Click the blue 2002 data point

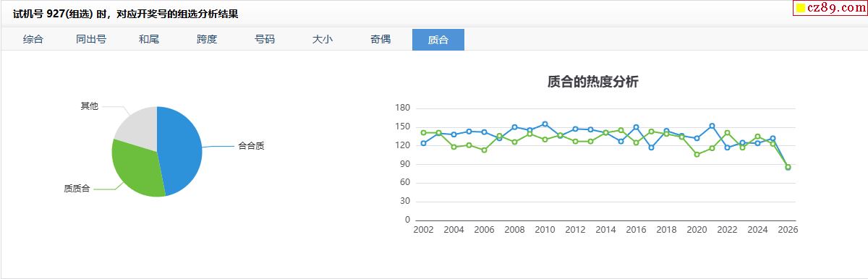tap(423, 143)
